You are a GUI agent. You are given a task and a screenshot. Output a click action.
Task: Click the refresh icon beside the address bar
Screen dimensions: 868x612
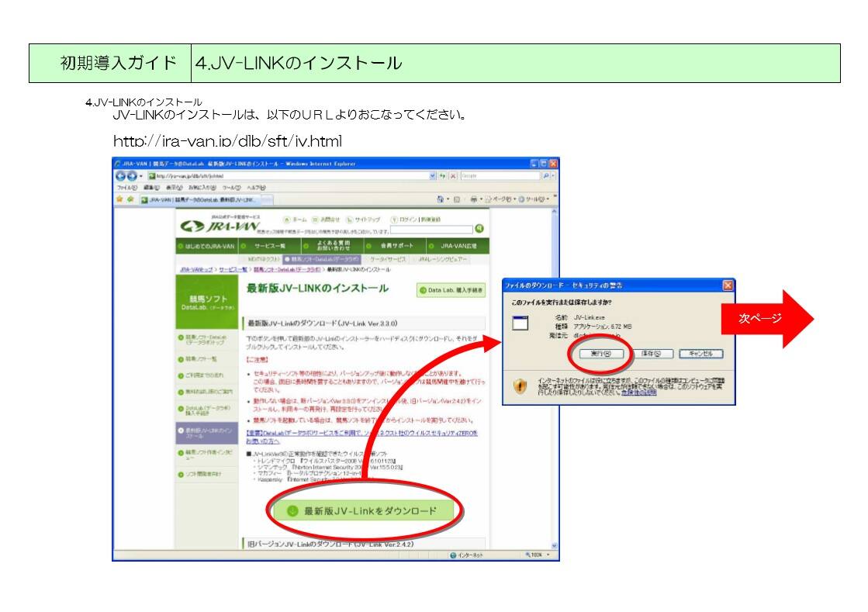click(x=442, y=176)
